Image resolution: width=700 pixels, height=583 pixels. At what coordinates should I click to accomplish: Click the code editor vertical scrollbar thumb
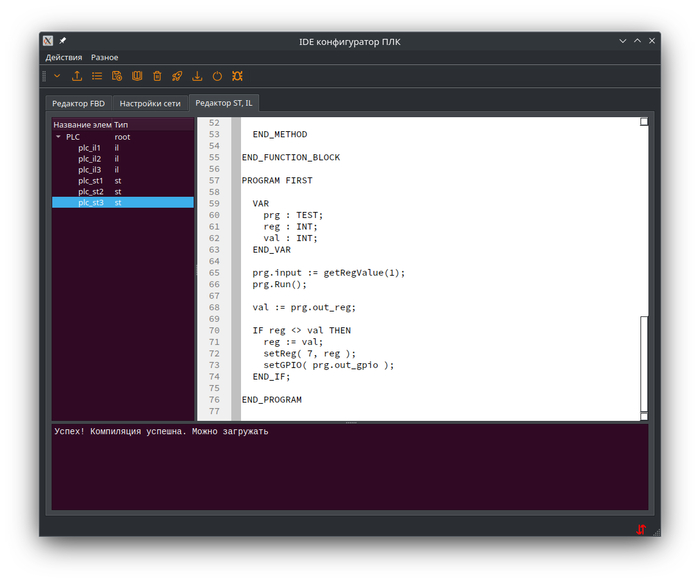[x=644, y=363]
